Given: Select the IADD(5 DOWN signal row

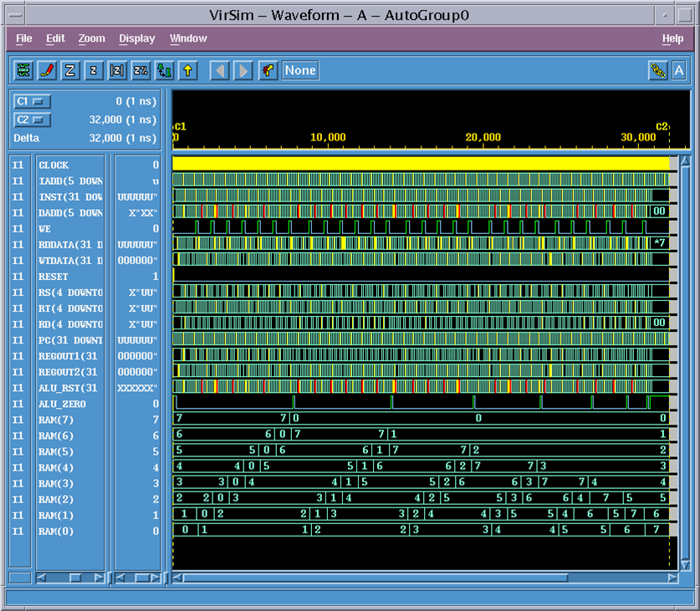Looking at the screenshot, I should tap(70, 181).
